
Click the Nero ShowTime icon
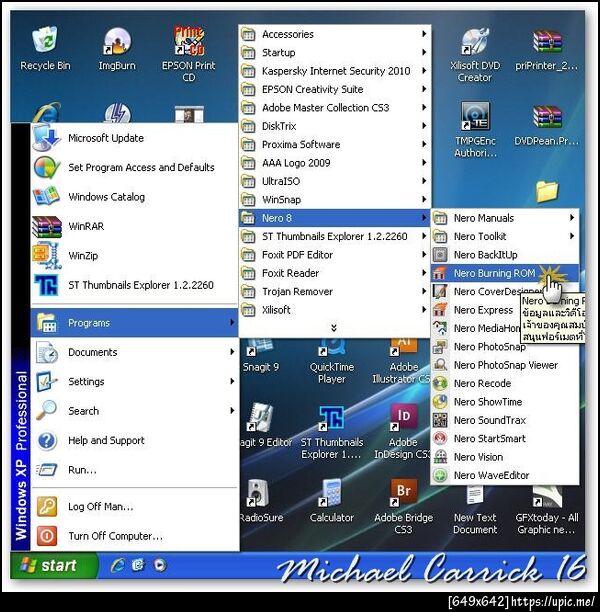pos(440,402)
